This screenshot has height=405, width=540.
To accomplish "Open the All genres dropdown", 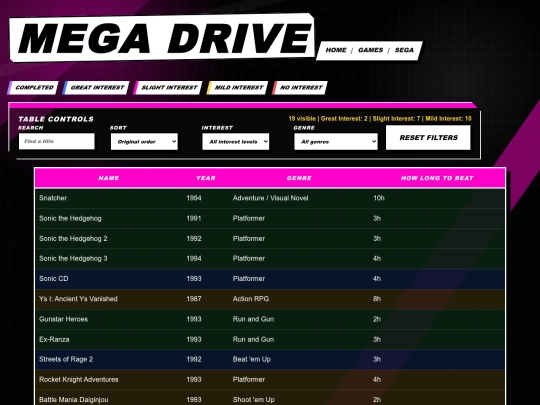I will [336, 142].
